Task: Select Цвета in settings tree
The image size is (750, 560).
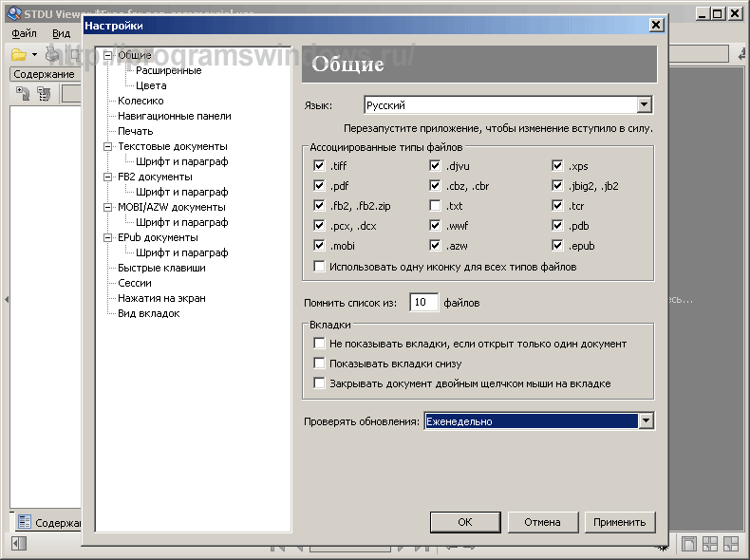Action: click(151, 85)
